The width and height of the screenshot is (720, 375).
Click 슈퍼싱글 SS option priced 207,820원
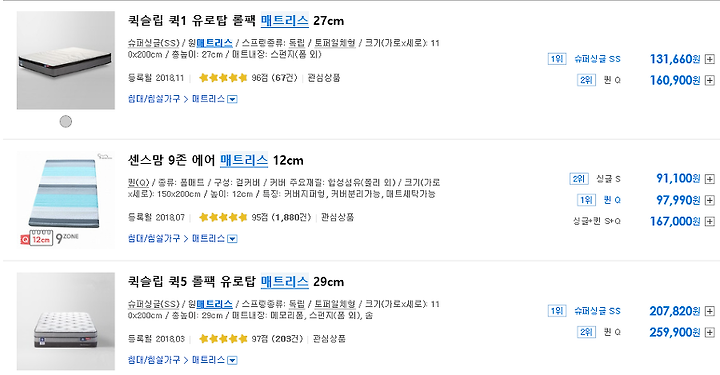click(597, 311)
